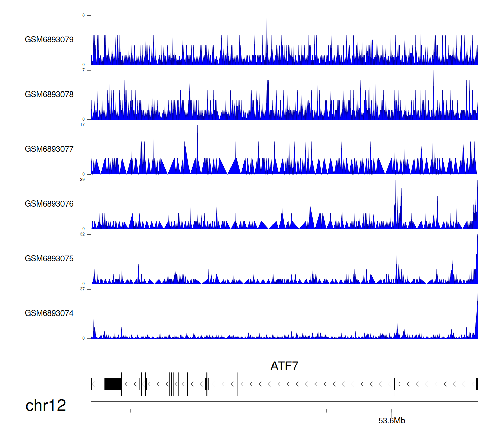Click y-axis maximum value 7
The height and width of the screenshot is (444, 504).
(84, 70)
